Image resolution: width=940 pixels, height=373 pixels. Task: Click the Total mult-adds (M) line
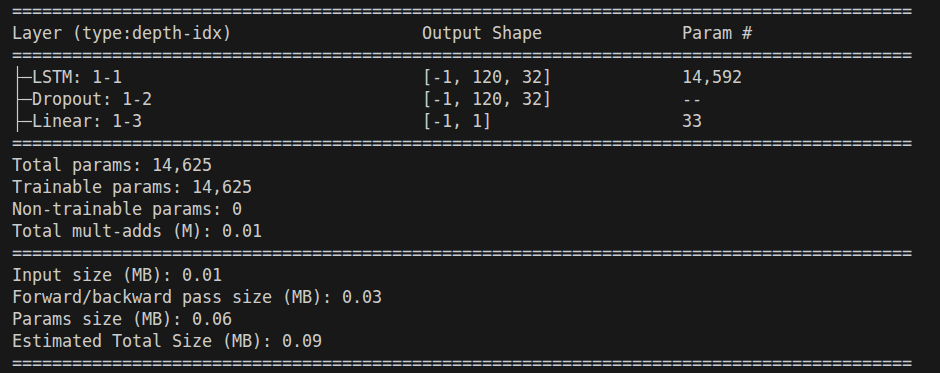(137, 231)
